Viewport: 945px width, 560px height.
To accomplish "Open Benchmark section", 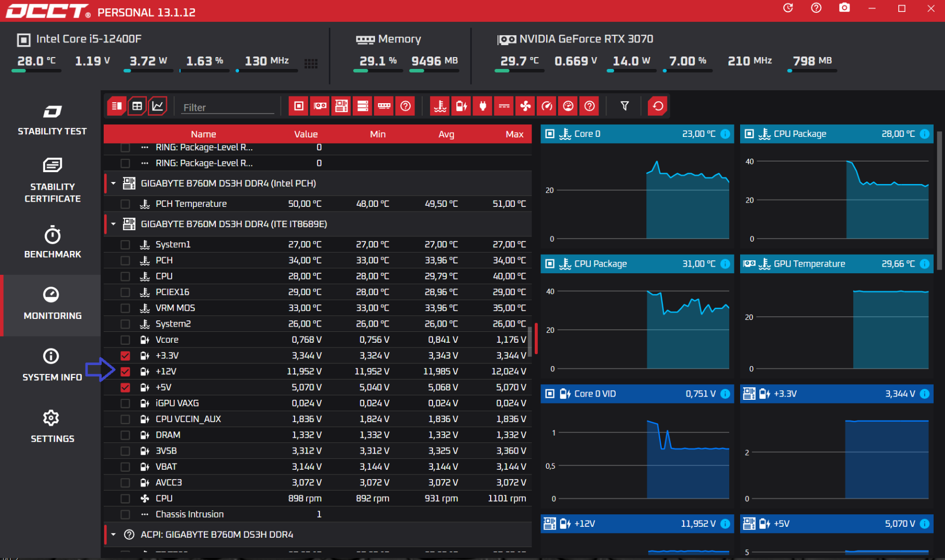I will 52,242.
